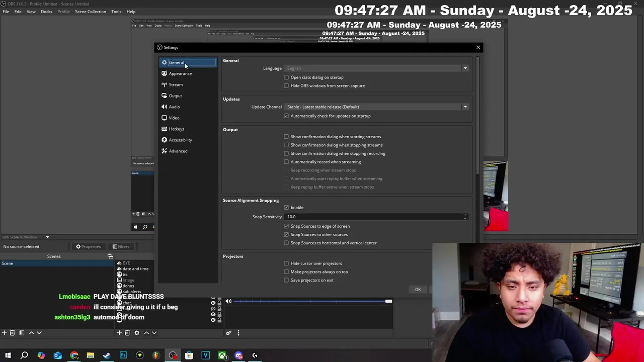The height and width of the screenshot is (362, 644).
Task: Add a new source with plus icon
Action: (119, 333)
